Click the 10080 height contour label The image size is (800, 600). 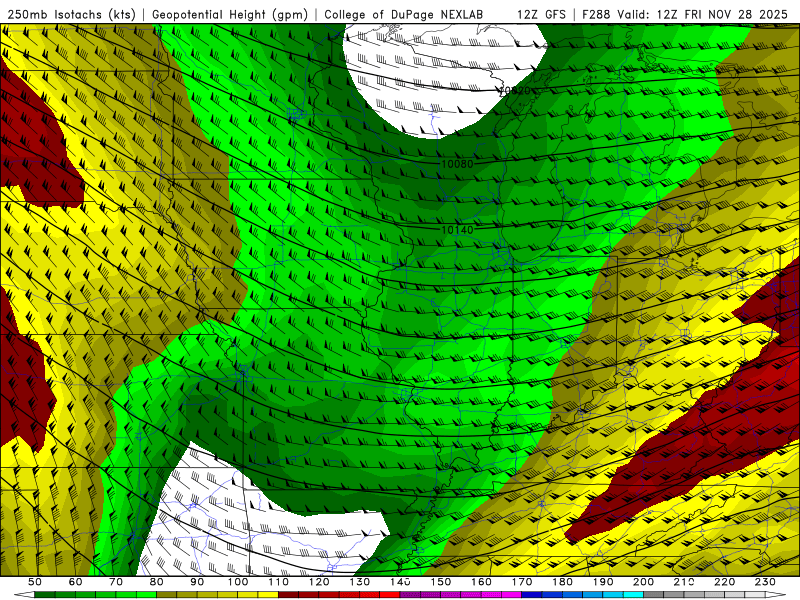point(457,164)
